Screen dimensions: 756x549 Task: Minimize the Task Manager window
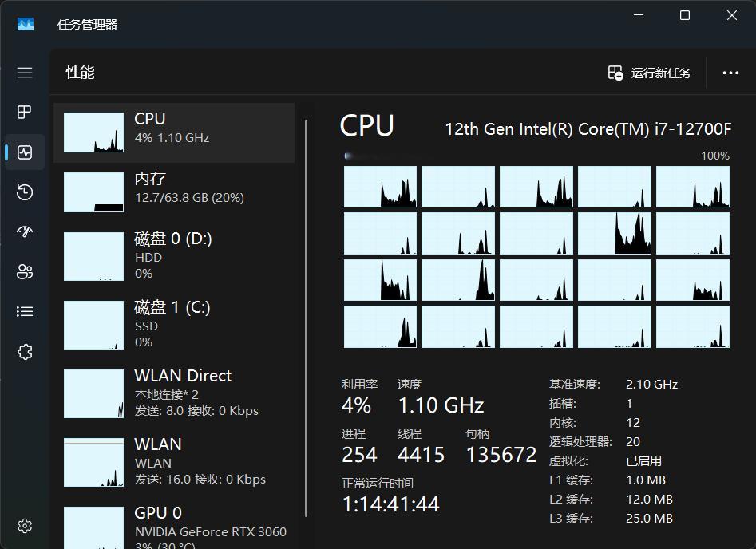coord(639,15)
